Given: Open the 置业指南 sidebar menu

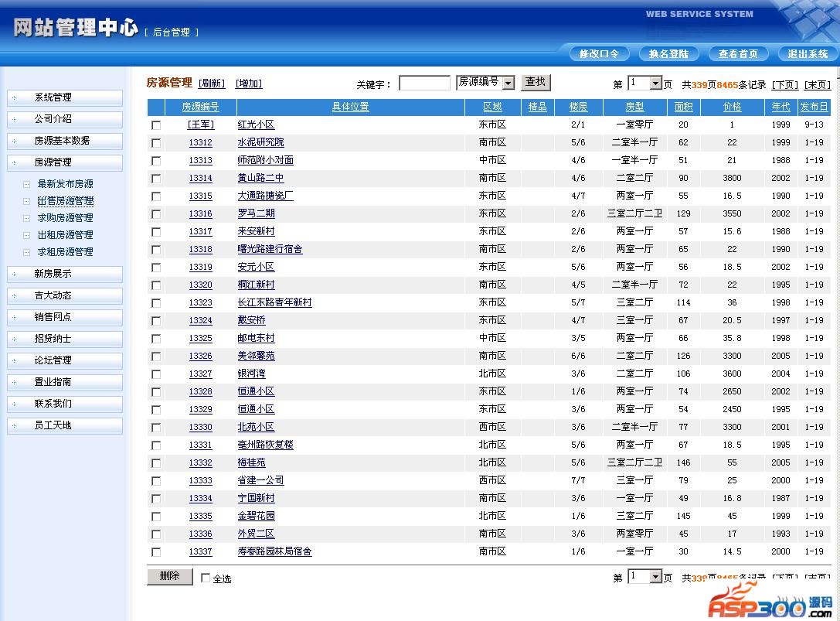Looking at the screenshot, I should coord(65,382).
